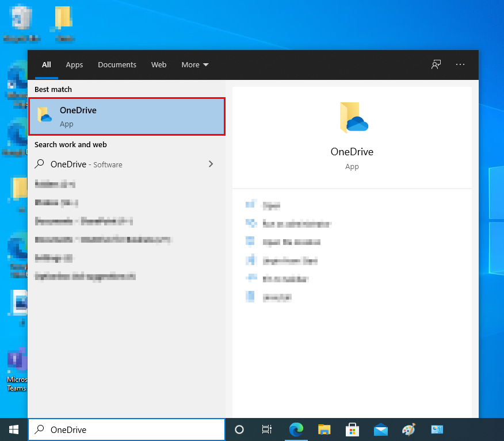Image resolution: width=504 pixels, height=441 pixels.
Task: Open the Control Panel icon on the taskbar
Action: (437, 430)
